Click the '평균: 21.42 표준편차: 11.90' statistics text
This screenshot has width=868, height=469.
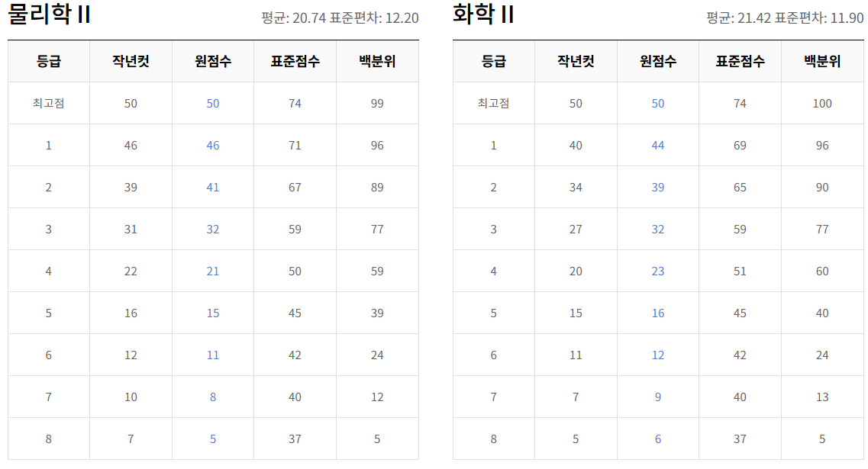(785, 18)
